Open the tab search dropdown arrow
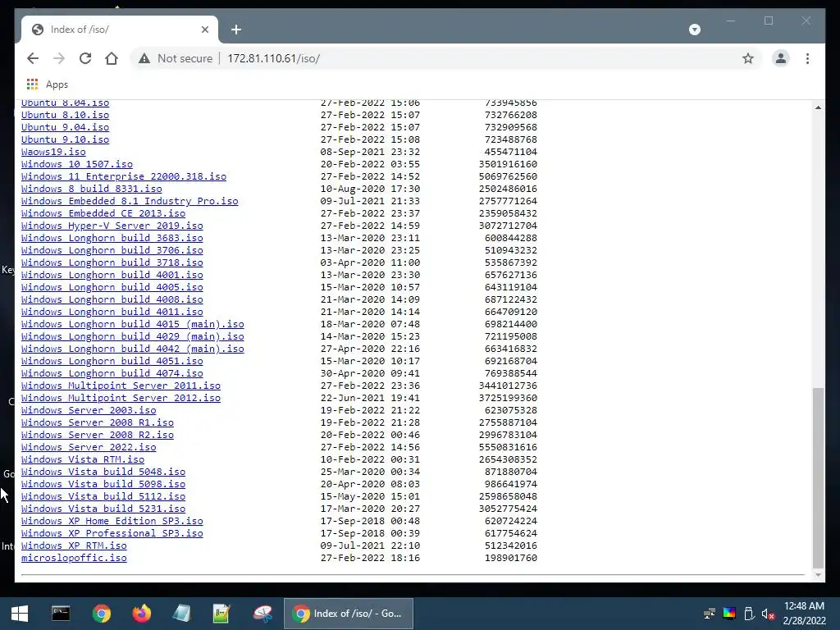 694,30
